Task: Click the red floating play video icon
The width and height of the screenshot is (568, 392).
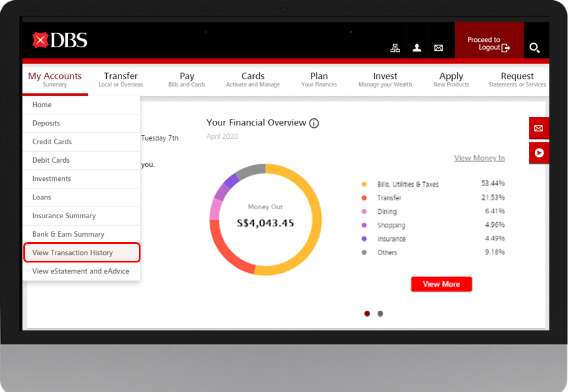Action: click(x=538, y=153)
